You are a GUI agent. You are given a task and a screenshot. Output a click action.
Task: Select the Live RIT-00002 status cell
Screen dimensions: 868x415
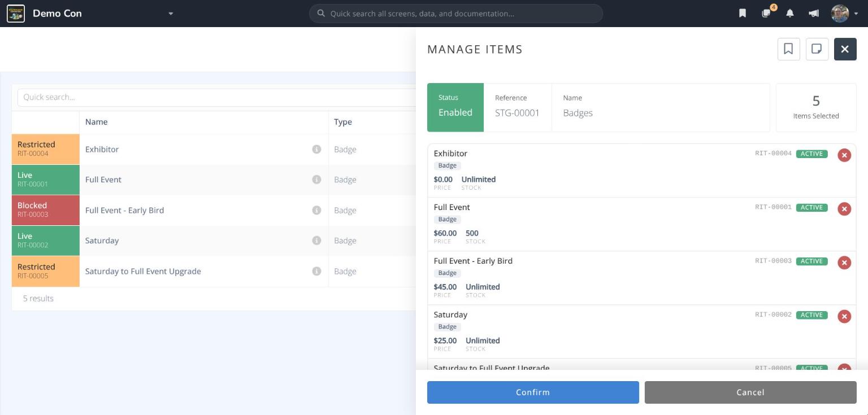pos(46,241)
